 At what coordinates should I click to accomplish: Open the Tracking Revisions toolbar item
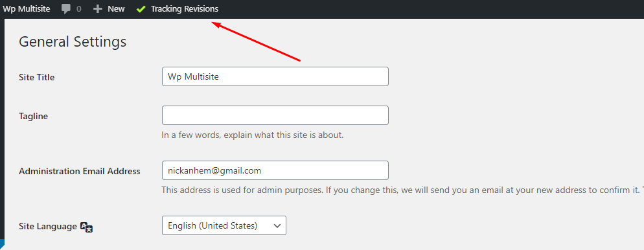178,8
